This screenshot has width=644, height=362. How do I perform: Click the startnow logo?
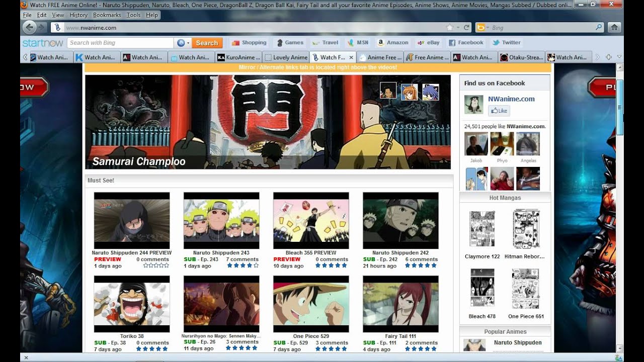43,43
